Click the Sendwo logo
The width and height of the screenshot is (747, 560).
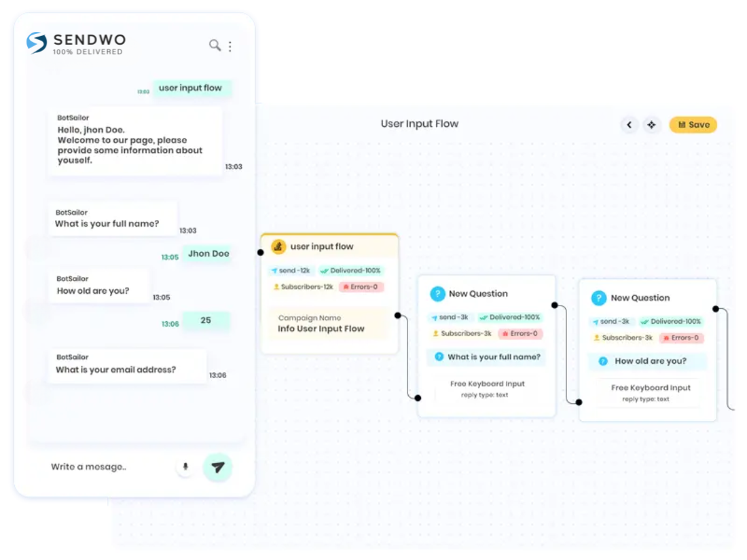[76, 43]
